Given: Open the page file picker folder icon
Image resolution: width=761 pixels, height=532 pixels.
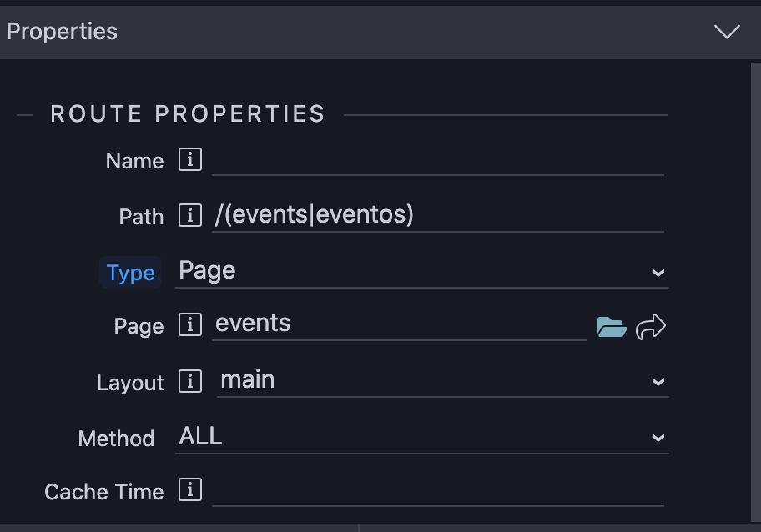Looking at the screenshot, I should tap(612, 327).
